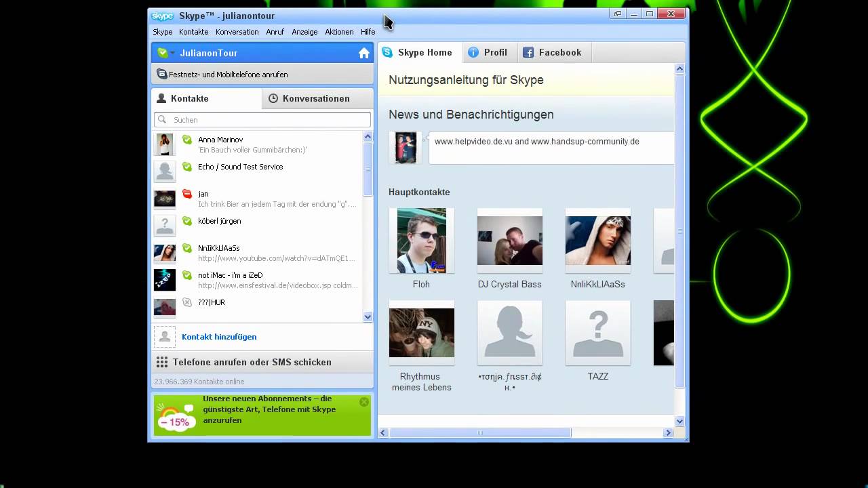Select contact jan
Viewport: 868px width, 488px height.
point(257,199)
